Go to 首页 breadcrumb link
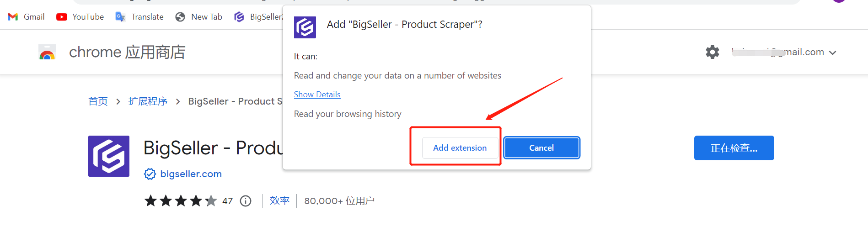Screen dimensions: 868x237 [98, 101]
